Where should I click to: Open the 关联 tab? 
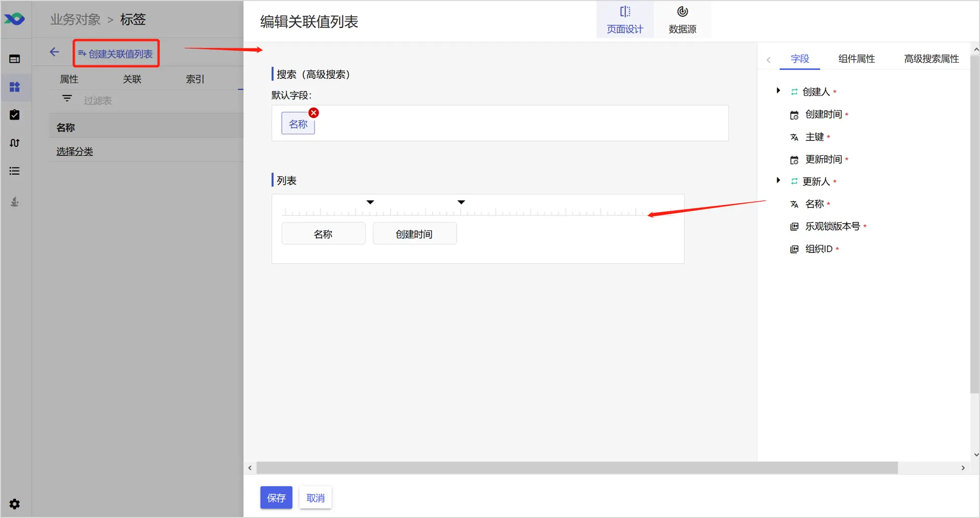[132, 79]
